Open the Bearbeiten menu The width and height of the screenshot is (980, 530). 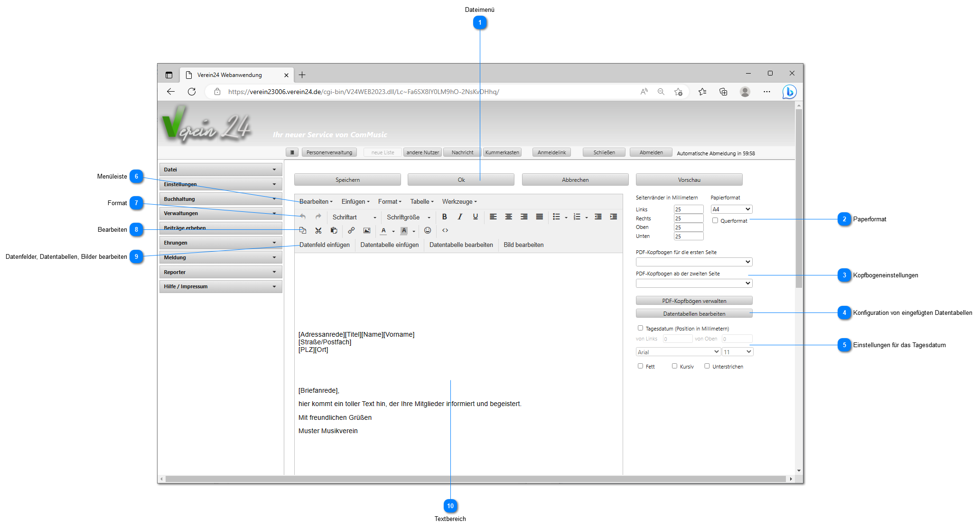click(x=315, y=201)
